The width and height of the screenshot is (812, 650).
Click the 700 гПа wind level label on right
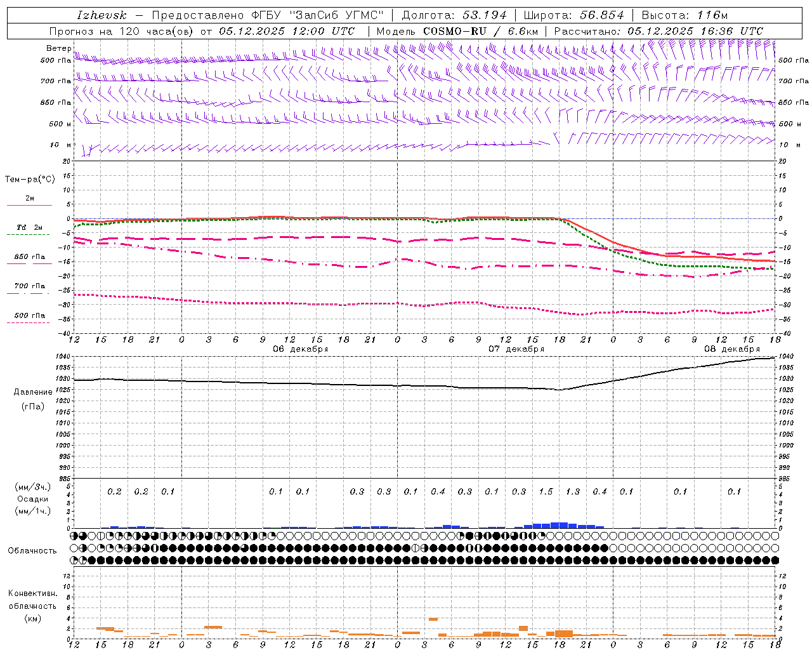tap(794, 81)
